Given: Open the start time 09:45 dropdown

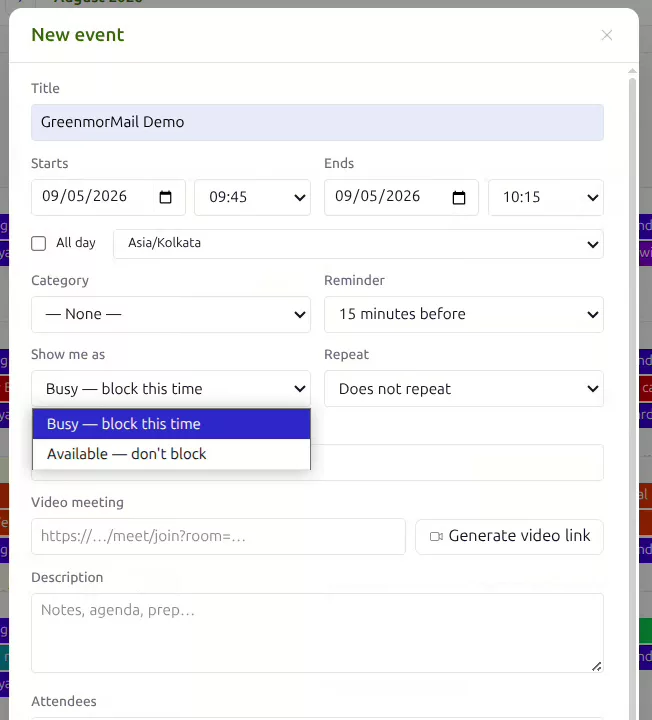Looking at the screenshot, I should coord(253,197).
